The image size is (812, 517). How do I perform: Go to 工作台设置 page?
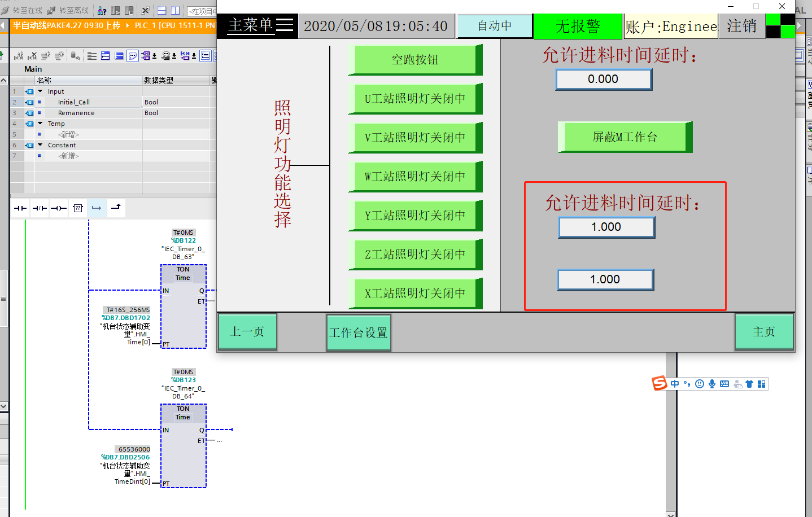tap(359, 332)
